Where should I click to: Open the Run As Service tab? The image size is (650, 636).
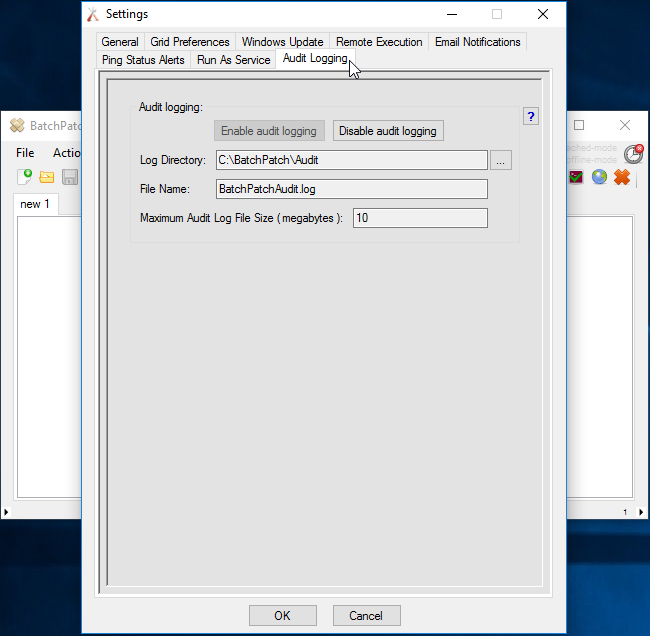(233, 60)
